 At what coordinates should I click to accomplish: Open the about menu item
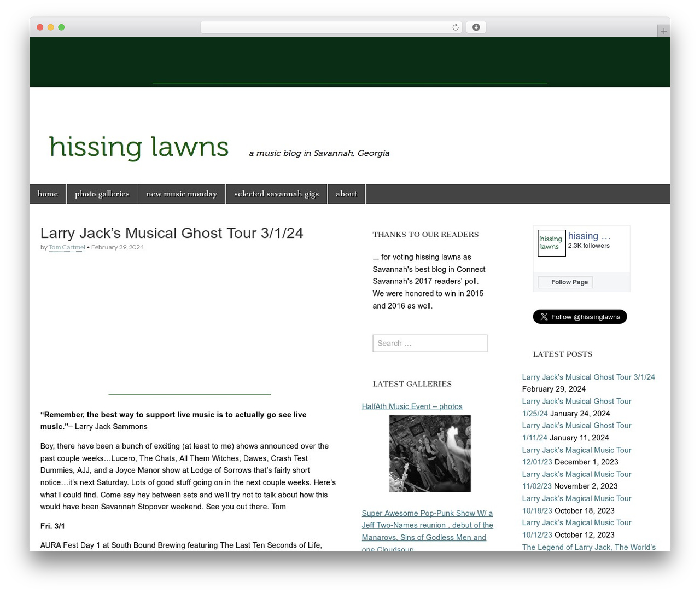click(346, 194)
